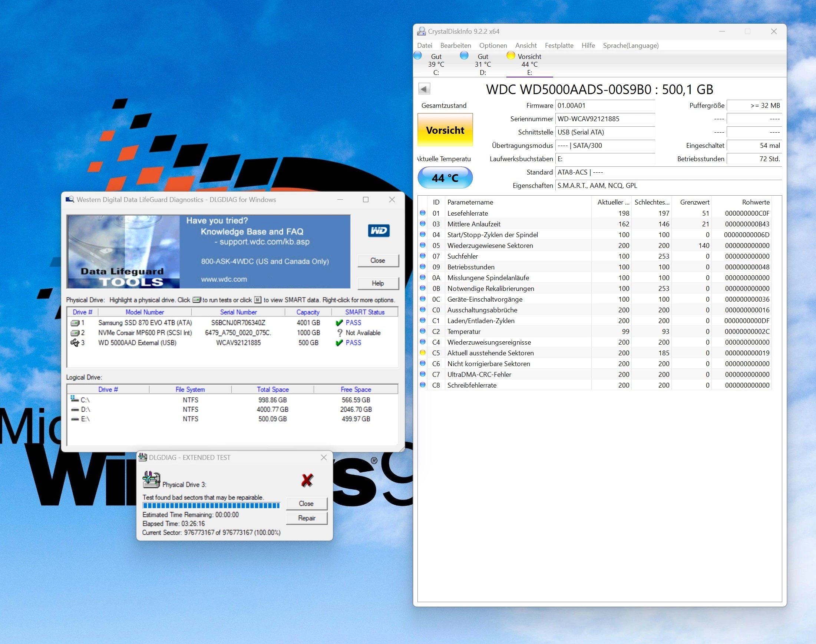Viewport: 816px width, 644px height.
Task: Click the Schnittstelle field USB (Serial ATA)
Action: (x=605, y=132)
